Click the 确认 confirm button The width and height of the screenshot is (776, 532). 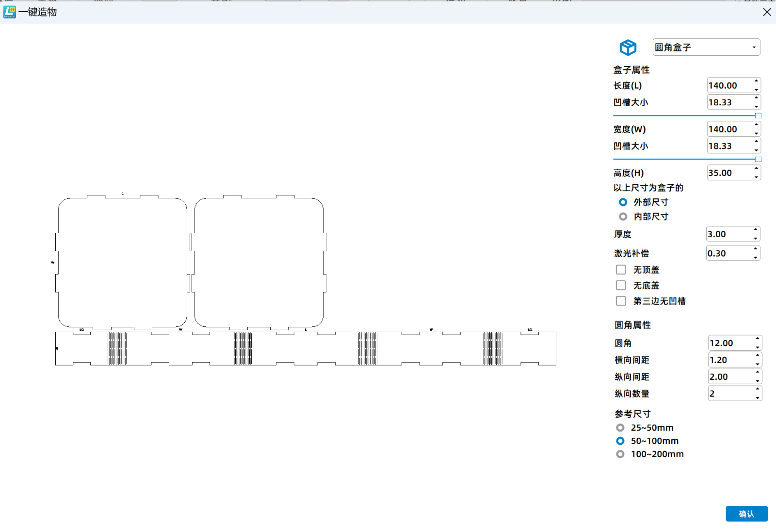pos(746,514)
